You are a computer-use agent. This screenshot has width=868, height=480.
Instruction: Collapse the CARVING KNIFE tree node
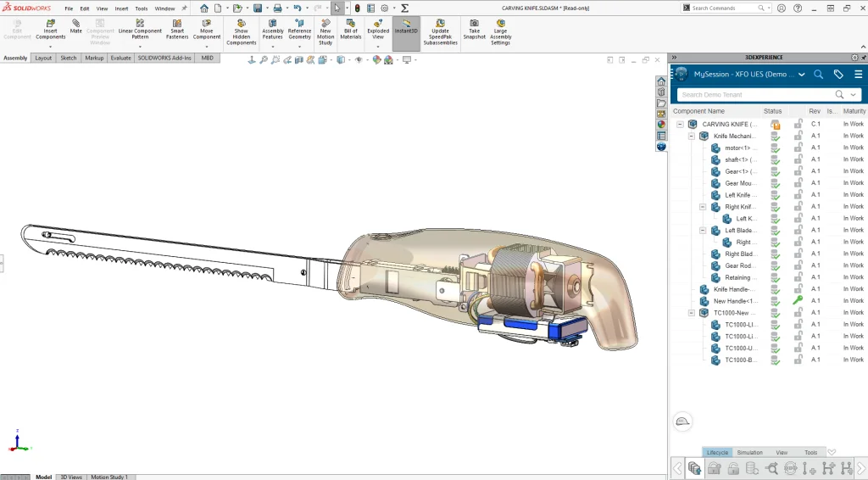pos(680,125)
